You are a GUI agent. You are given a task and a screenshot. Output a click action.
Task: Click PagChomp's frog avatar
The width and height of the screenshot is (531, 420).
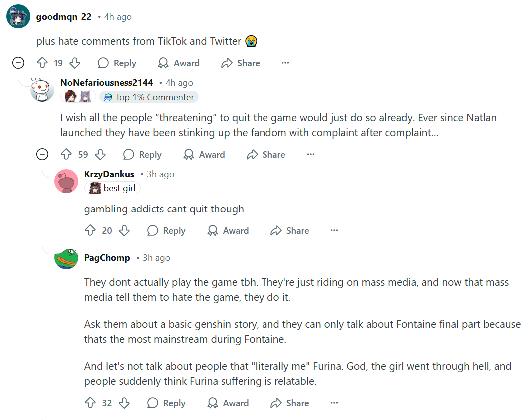pyautogui.click(x=66, y=258)
